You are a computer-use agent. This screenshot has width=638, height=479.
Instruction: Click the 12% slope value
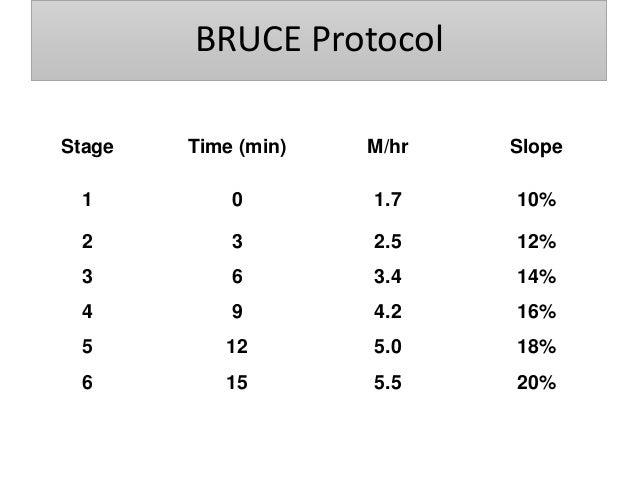[536, 242]
